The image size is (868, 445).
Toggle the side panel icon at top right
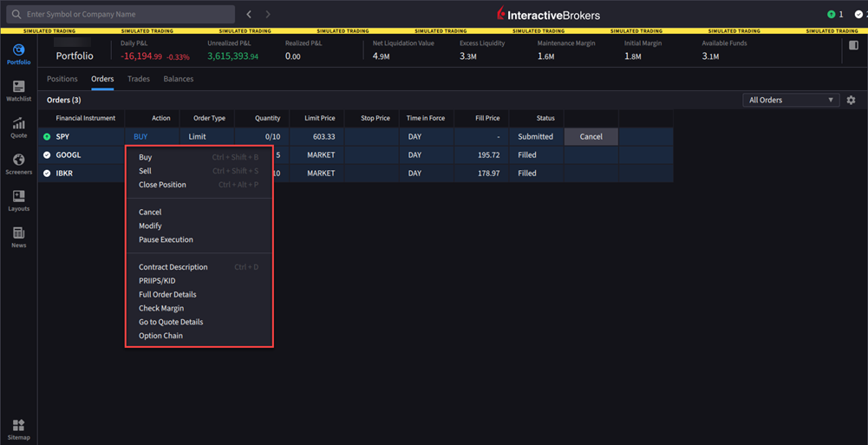tap(853, 45)
